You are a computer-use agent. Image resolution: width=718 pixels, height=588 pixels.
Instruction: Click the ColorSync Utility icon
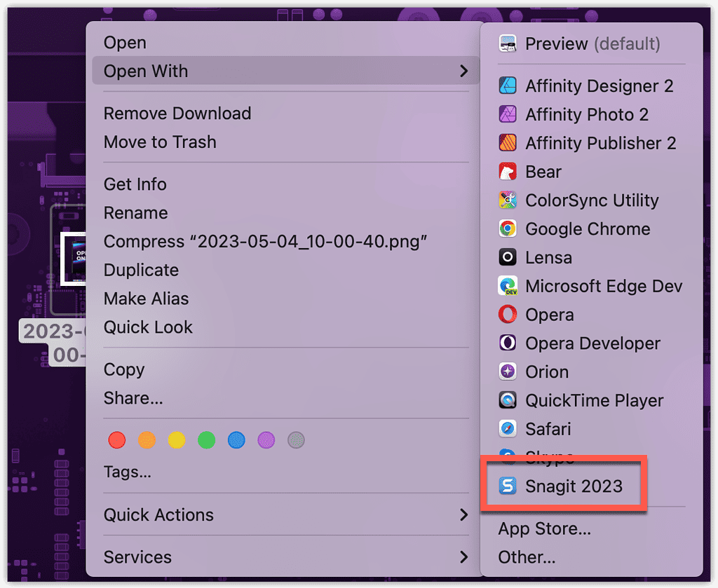pos(508,200)
